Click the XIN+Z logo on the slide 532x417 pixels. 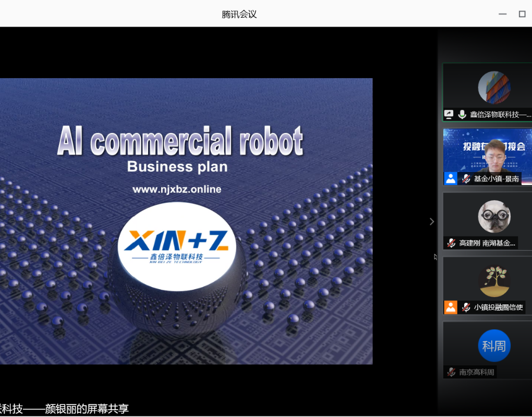point(177,247)
